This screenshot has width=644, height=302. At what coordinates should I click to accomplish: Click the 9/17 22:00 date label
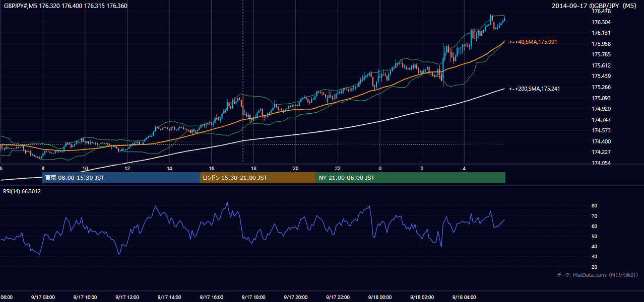[338, 297]
